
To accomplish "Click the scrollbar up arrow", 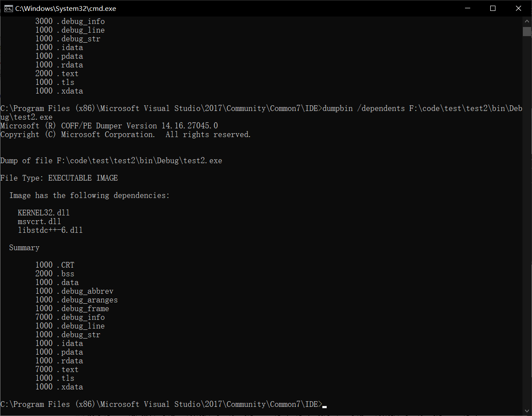I will coord(526,20).
